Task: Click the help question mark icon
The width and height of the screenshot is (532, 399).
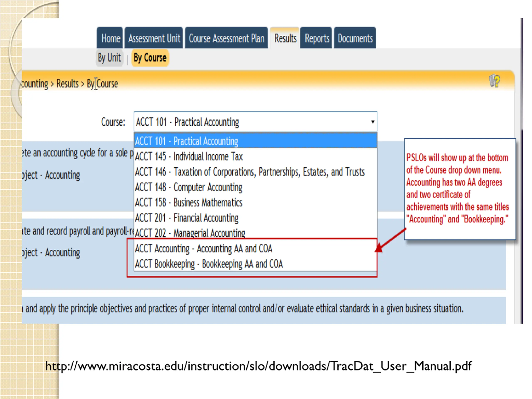Action: (x=494, y=81)
